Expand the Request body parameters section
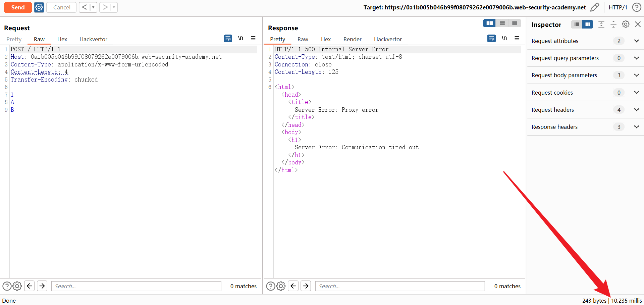The image size is (644, 305). [x=636, y=75]
